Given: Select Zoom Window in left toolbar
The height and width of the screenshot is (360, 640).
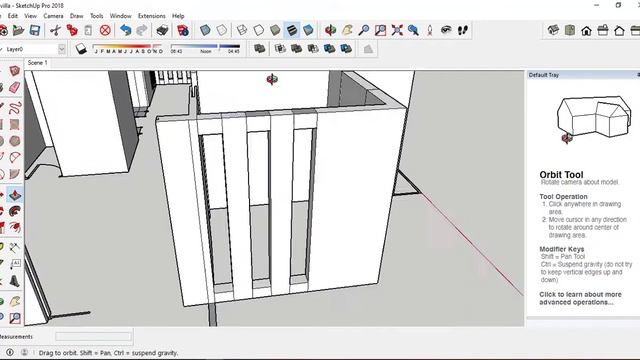Looking at the screenshot, I should tap(15, 318).
